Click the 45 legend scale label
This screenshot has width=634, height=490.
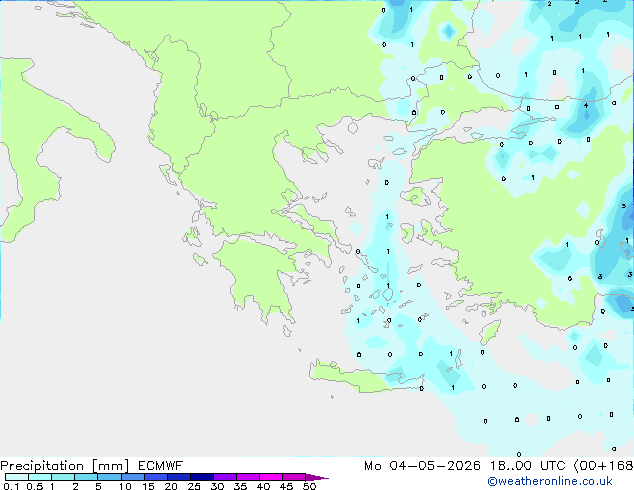pyautogui.click(x=286, y=486)
